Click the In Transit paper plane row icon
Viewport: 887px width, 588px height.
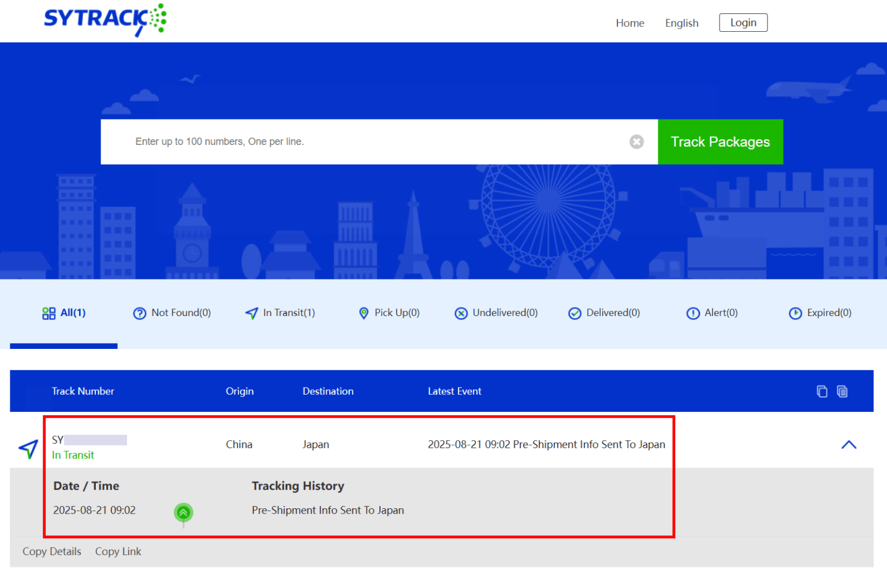[x=28, y=448]
